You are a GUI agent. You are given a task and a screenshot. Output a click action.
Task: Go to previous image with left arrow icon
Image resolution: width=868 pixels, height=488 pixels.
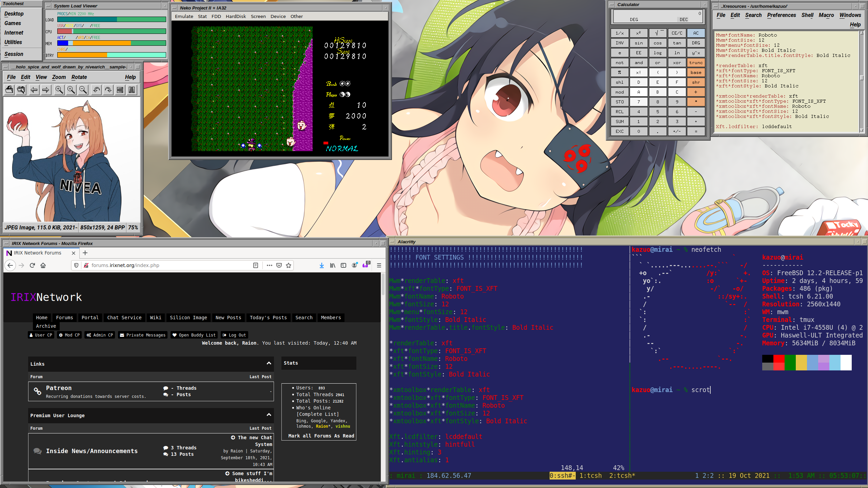click(x=34, y=90)
